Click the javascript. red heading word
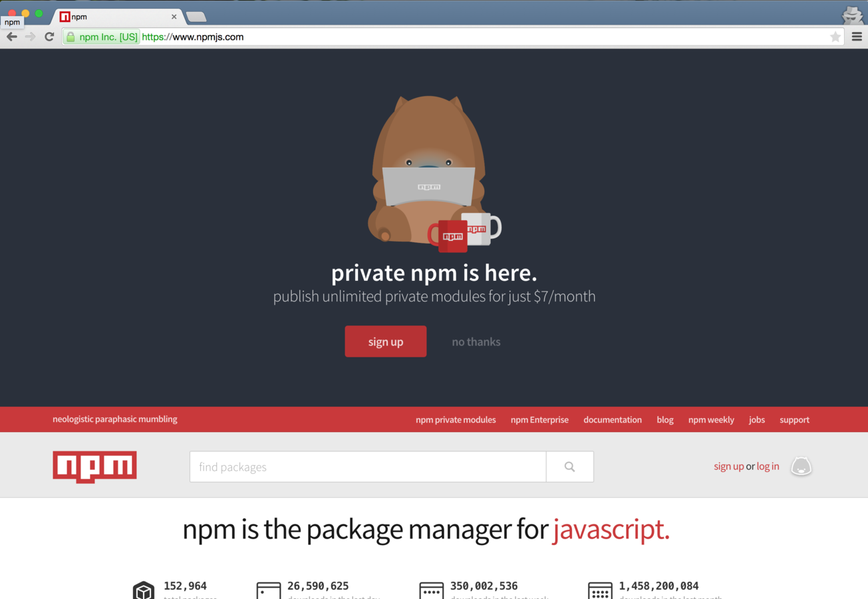The image size is (868, 599). 611,529
